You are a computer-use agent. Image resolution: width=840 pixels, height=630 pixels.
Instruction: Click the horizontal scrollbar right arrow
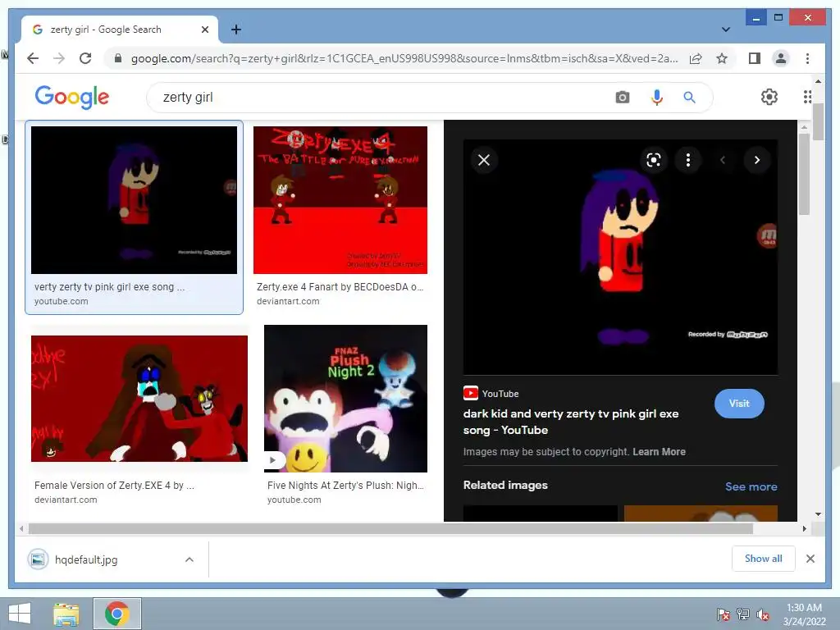[804, 529]
